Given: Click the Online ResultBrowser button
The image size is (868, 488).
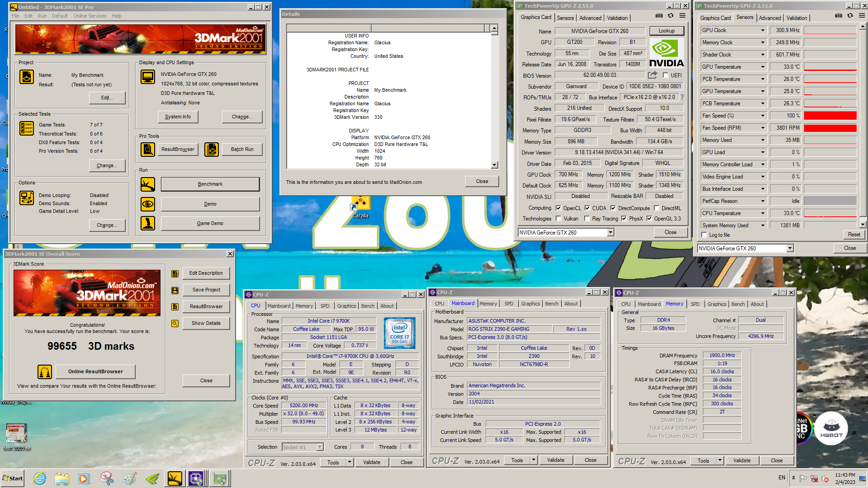Looking at the screenshot, I should (95, 371).
